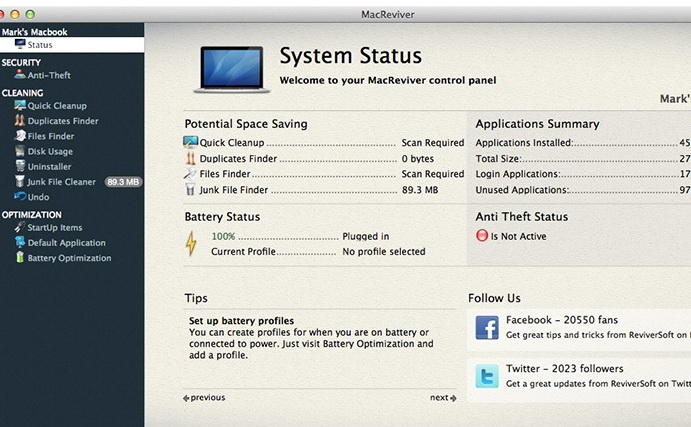
Task: Click the Anti-Theft sidebar icon
Action: point(20,74)
